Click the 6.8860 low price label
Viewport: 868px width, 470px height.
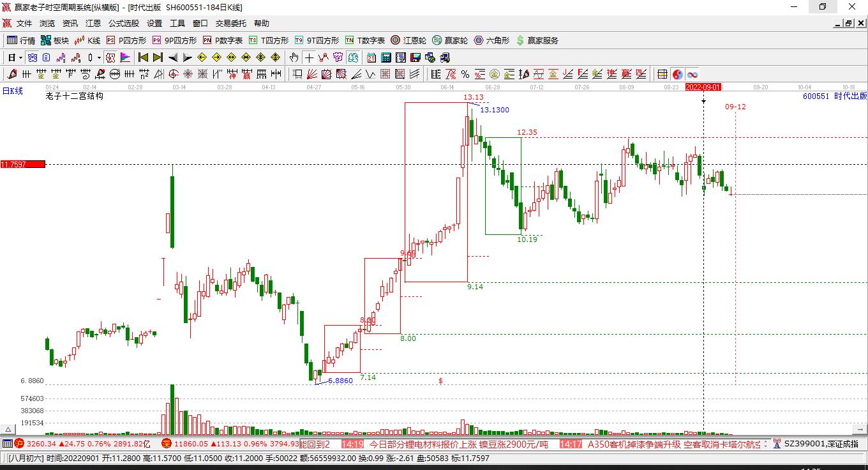click(340, 381)
